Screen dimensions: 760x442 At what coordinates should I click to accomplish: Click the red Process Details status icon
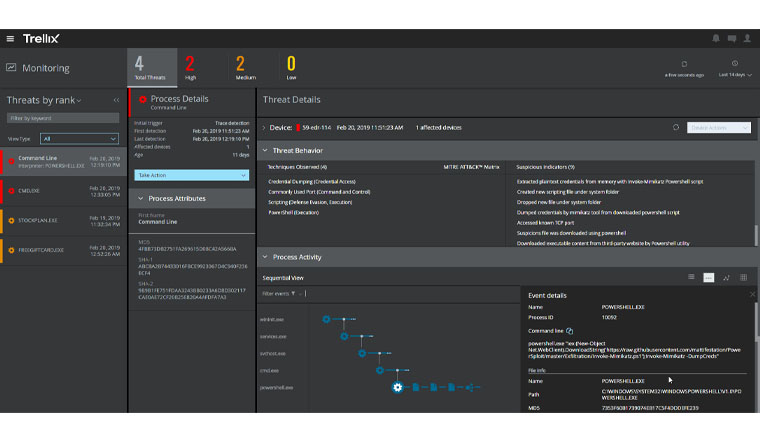pyautogui.click(x=142, y=99)
